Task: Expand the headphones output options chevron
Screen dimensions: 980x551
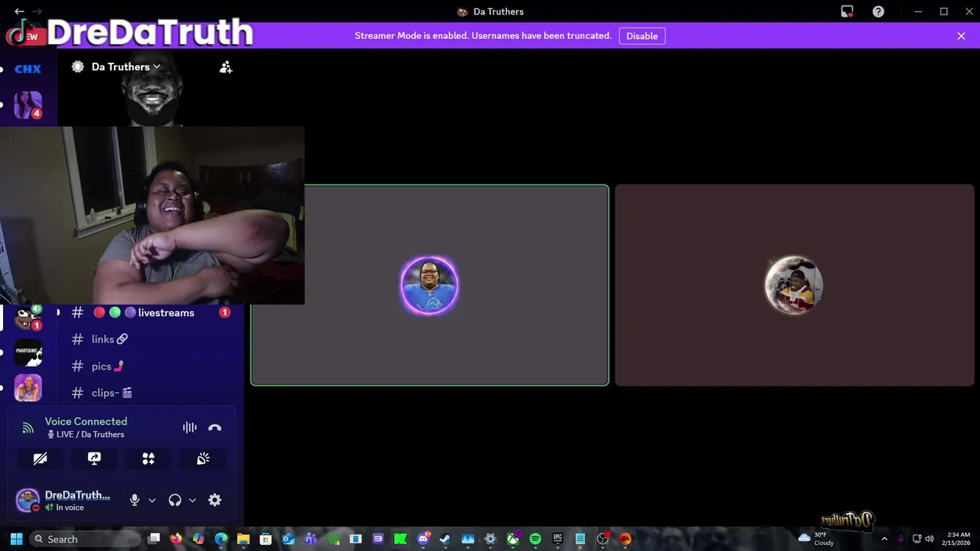Action: (192, 500)
